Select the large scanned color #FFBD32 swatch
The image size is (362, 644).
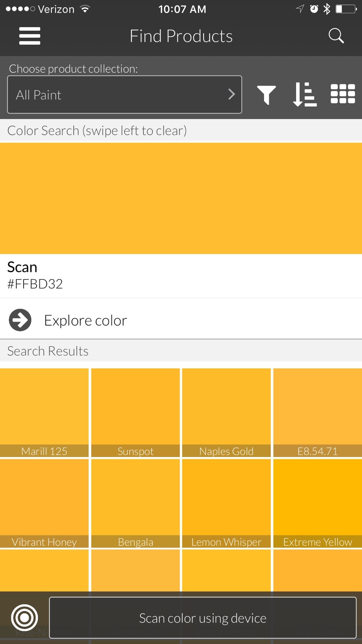(181, 198)
